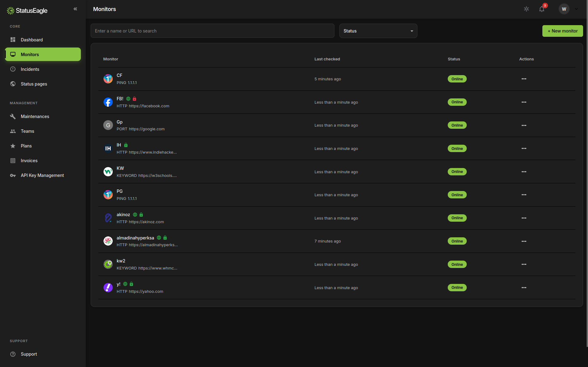Click the theme toggle sun icon
The height and width of the screenshot is (367, 588).
(x=526, y=9)
